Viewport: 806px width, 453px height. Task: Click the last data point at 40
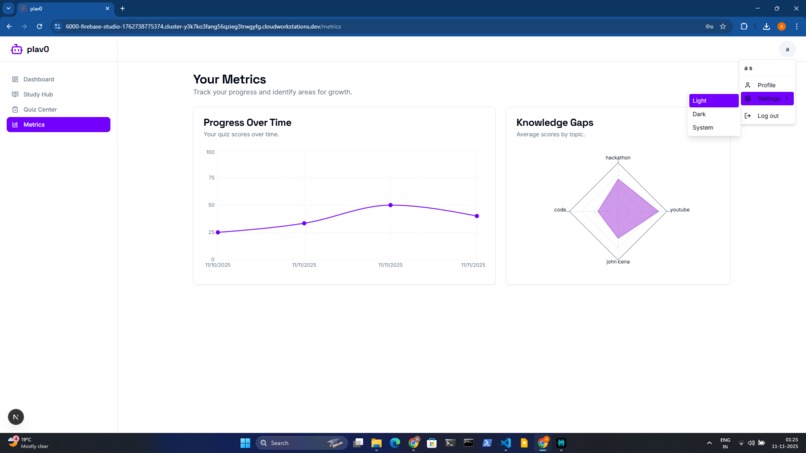pyautogui.click(x=477, y=216)
